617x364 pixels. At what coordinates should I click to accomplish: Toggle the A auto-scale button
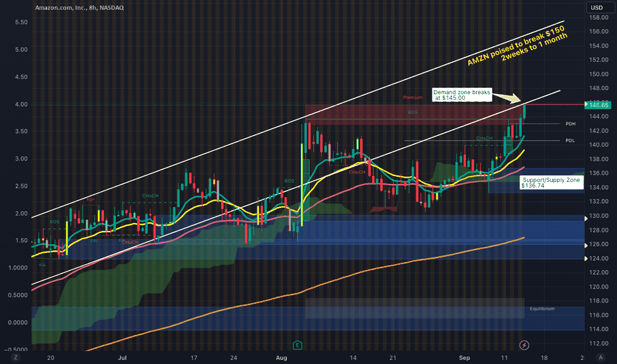point(600,357)
